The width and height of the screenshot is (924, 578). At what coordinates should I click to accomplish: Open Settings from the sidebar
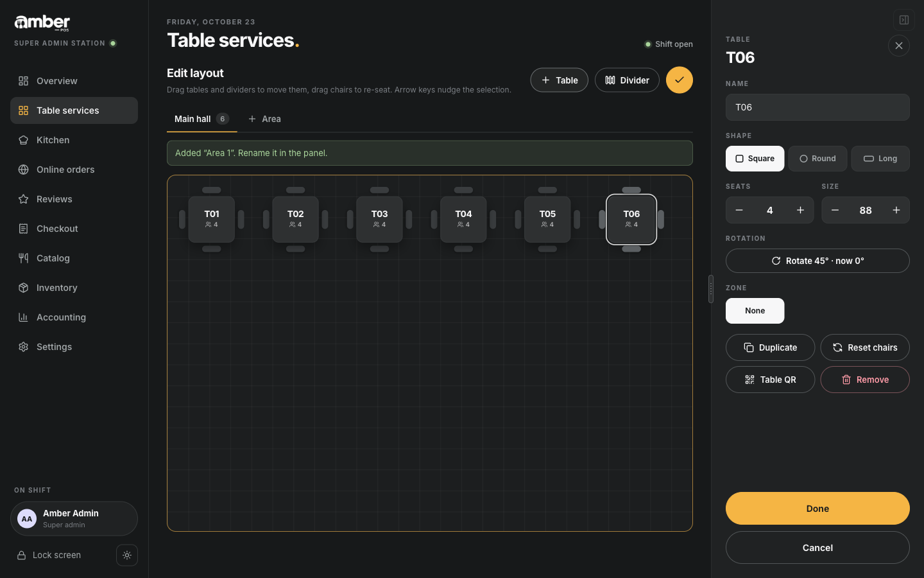pyautogui.click(x=74, y=347)
